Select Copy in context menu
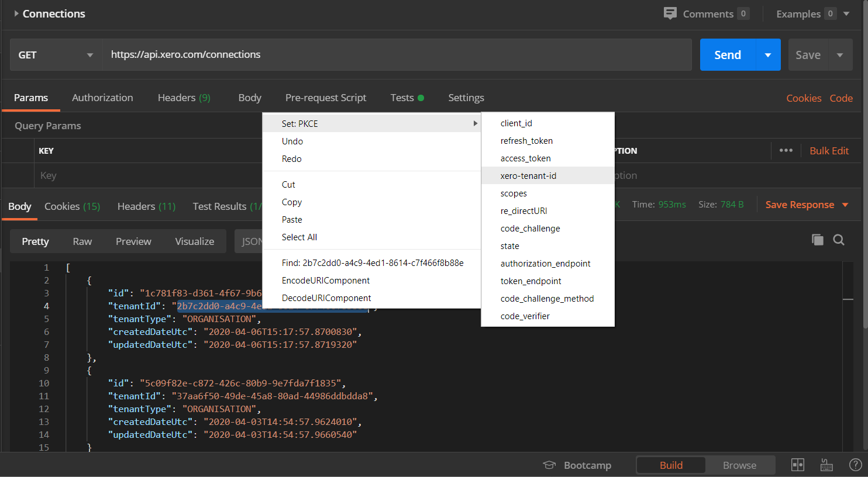 coord(372,202)
